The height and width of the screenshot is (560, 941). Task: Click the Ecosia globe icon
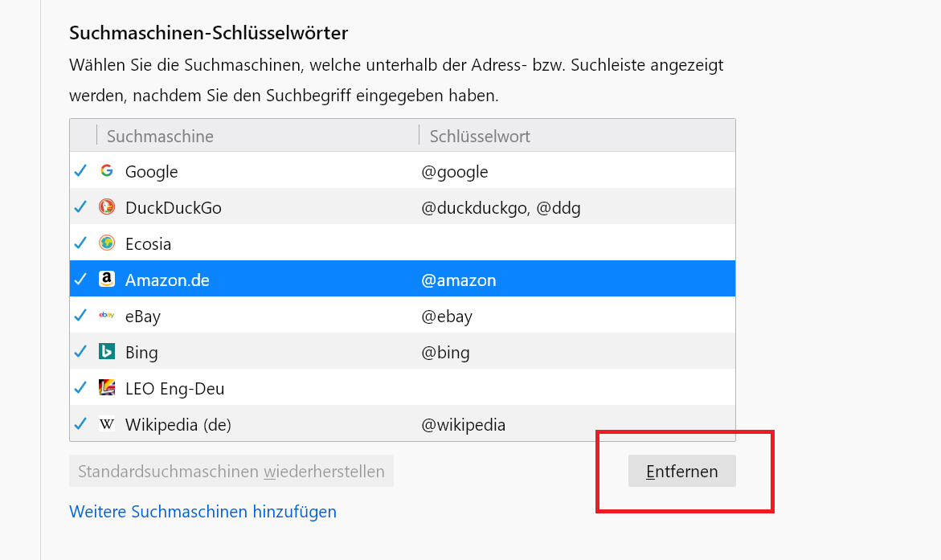tap(106, 243)
